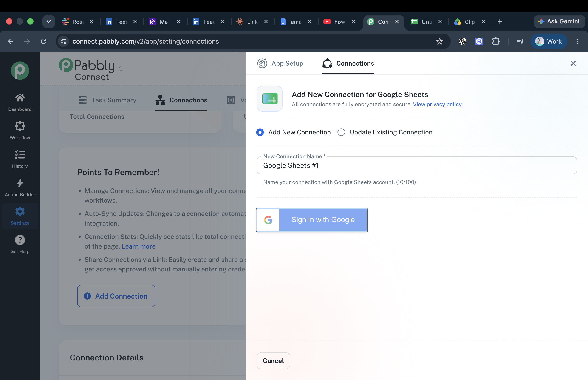This screenshot has height=380, width=588.
Task: Open the Get Help sidebar item
Action: click(x=20, y=245)
